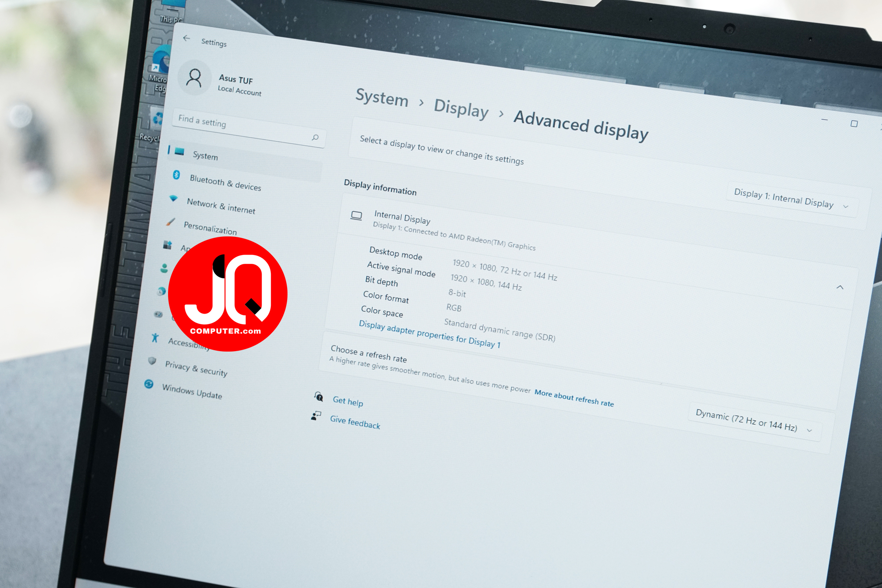Click the back arrow in Settings
Viewport: 882px width, 588px height.
187,38
